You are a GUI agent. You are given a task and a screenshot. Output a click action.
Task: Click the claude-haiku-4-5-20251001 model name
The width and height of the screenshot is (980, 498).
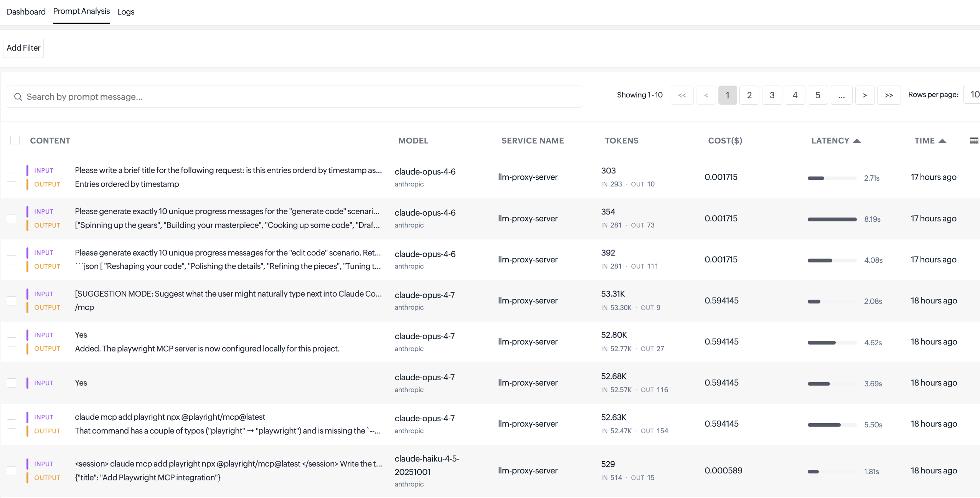click(427, 465)
